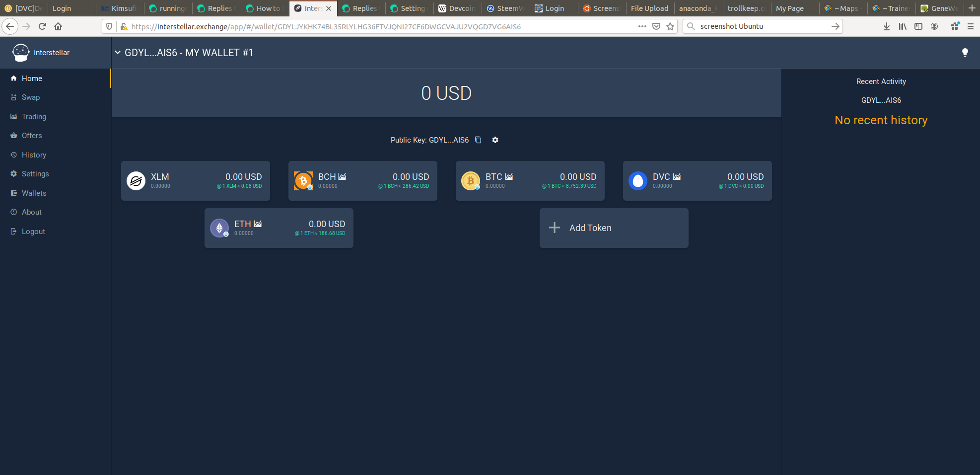Open the DVC trading chart icon
Screen dimensions: 980x475
pos(677,177)
